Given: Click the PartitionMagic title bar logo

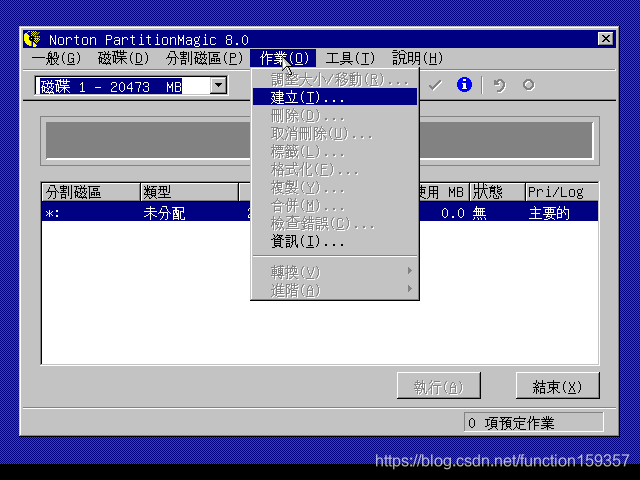Looking at the screenshot, I should click(33, 39).
